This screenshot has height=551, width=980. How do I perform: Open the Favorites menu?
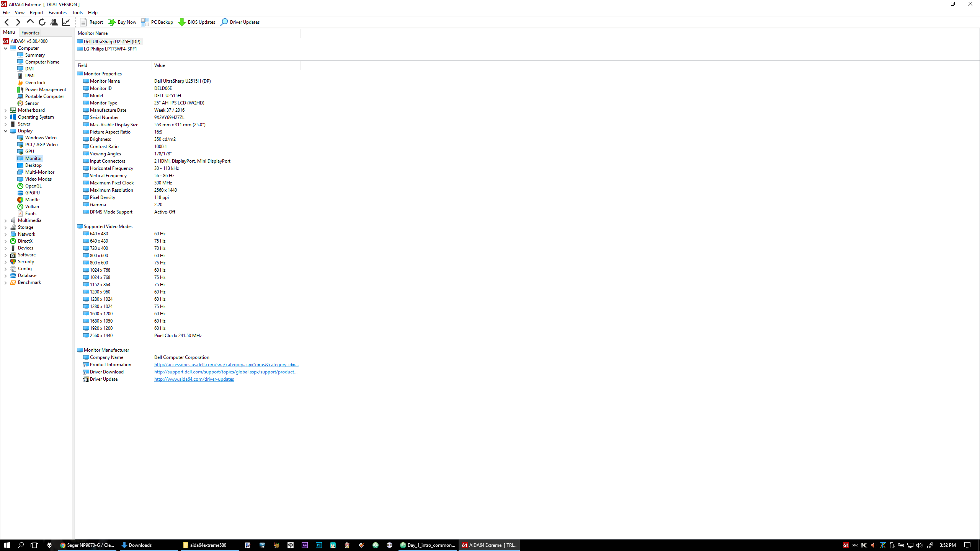57,12
